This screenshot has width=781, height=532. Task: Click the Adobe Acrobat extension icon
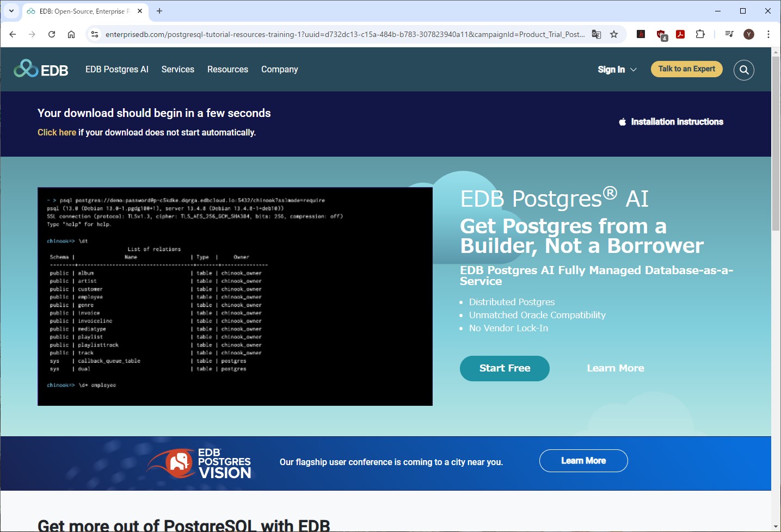click(x=680, y=34)
